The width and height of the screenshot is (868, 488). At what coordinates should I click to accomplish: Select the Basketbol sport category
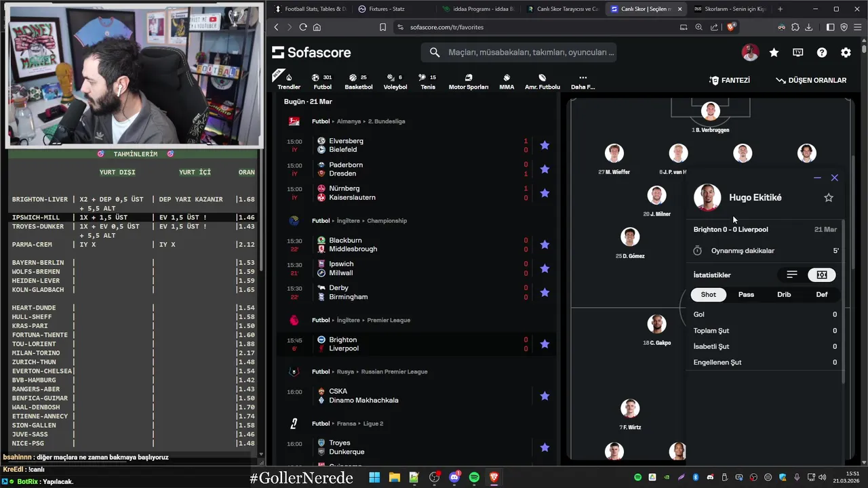click(x=359, y=81)
